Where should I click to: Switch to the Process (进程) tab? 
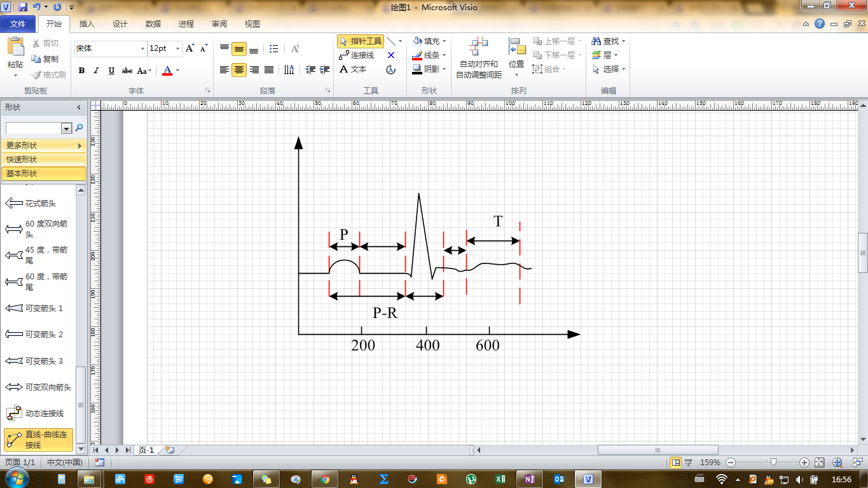(186, 24)
